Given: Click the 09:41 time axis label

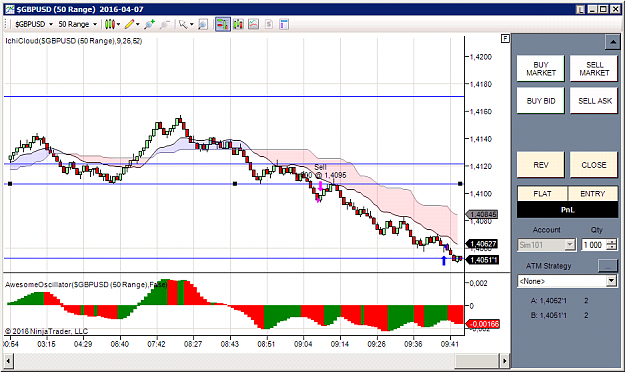Looking at the screenshot, I should tap(449, 343).
